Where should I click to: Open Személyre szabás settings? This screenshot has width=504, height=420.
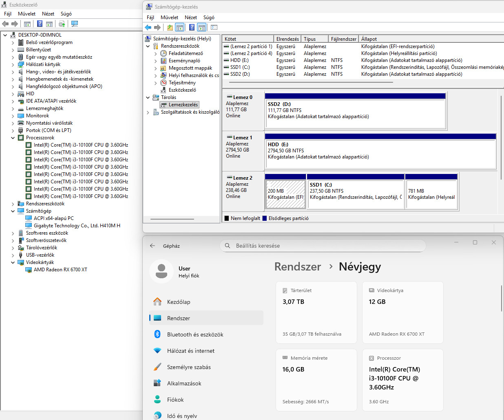coord(206,367)
